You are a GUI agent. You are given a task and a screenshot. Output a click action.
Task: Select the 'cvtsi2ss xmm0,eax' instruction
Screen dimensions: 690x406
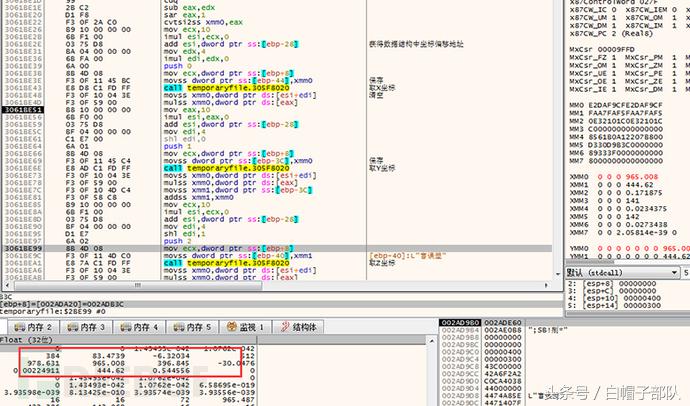point(203,22)
